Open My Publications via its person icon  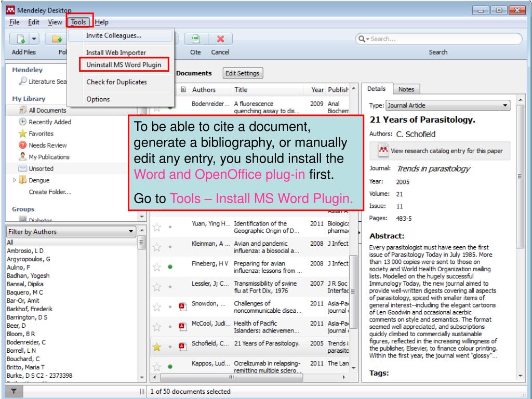[22, 156]
